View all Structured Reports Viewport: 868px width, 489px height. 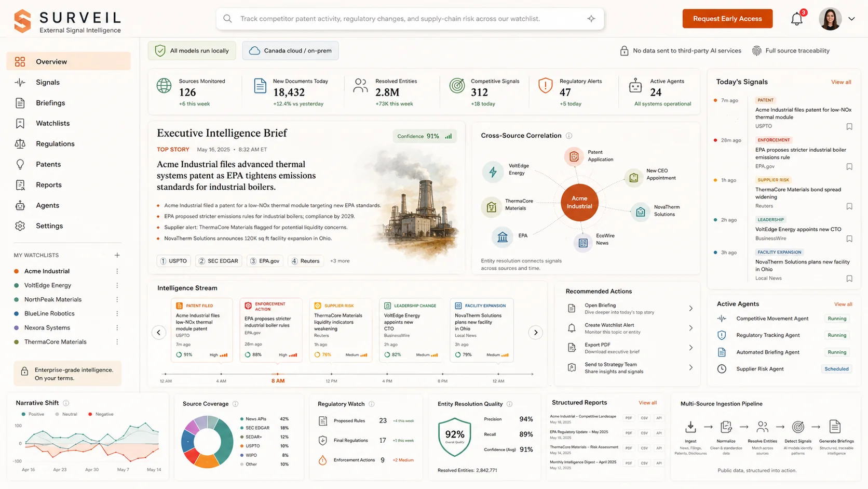coord(647,403)
